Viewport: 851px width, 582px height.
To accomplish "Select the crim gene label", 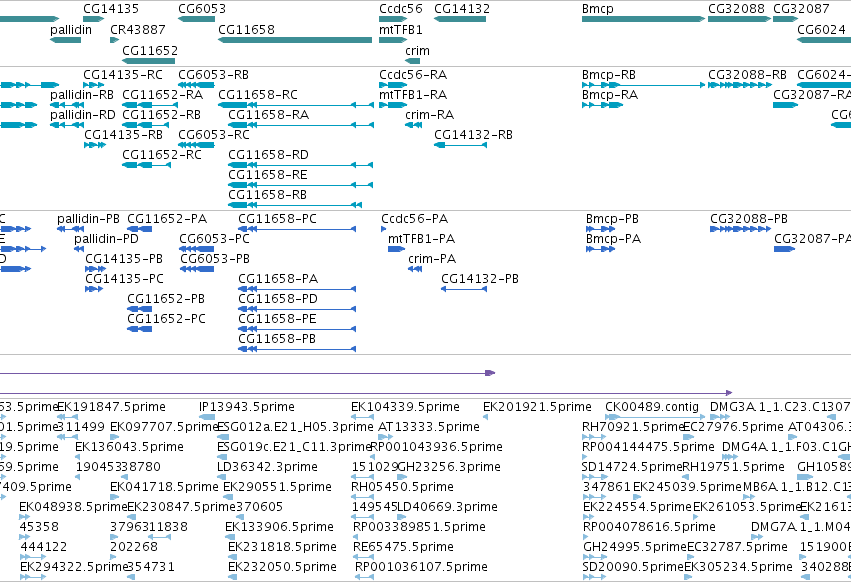I will 417,50.
